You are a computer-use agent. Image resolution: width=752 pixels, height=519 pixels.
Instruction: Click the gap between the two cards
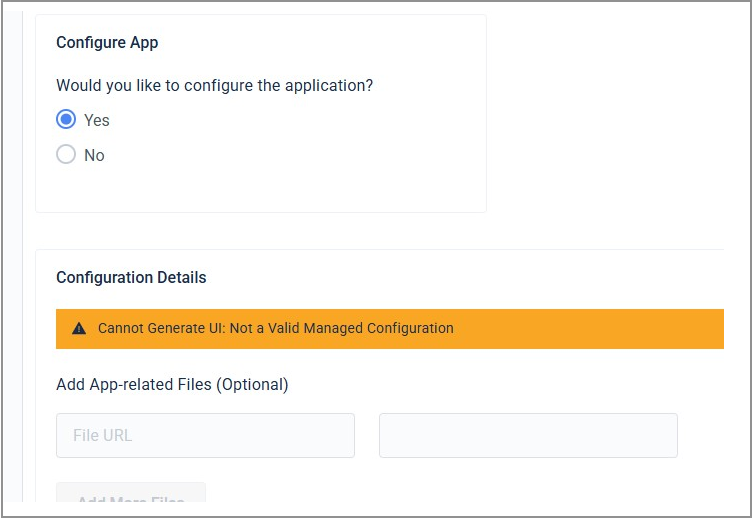point(260,231)
